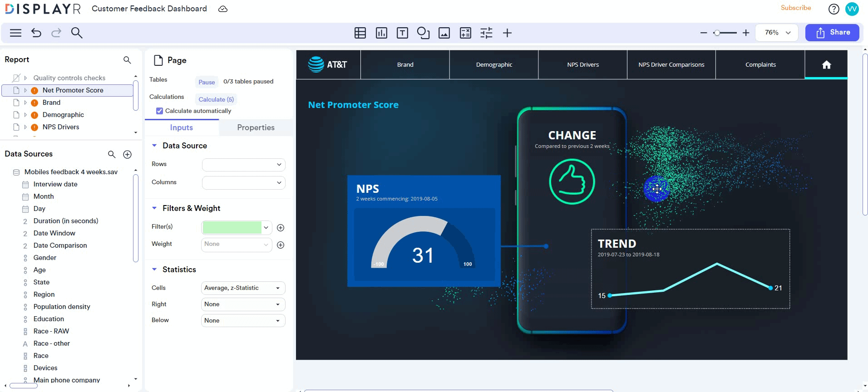Open the Rows dropdown
Image resolution: width=868 pixels, height=392 pixels.
click(244, 164)
